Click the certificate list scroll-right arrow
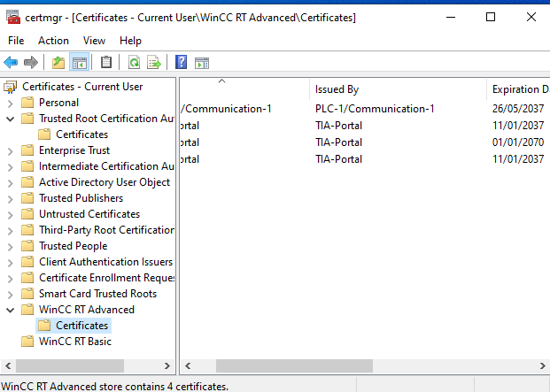Image resolution: width=550 pixels, height=392 pixels. coord(542,366)
